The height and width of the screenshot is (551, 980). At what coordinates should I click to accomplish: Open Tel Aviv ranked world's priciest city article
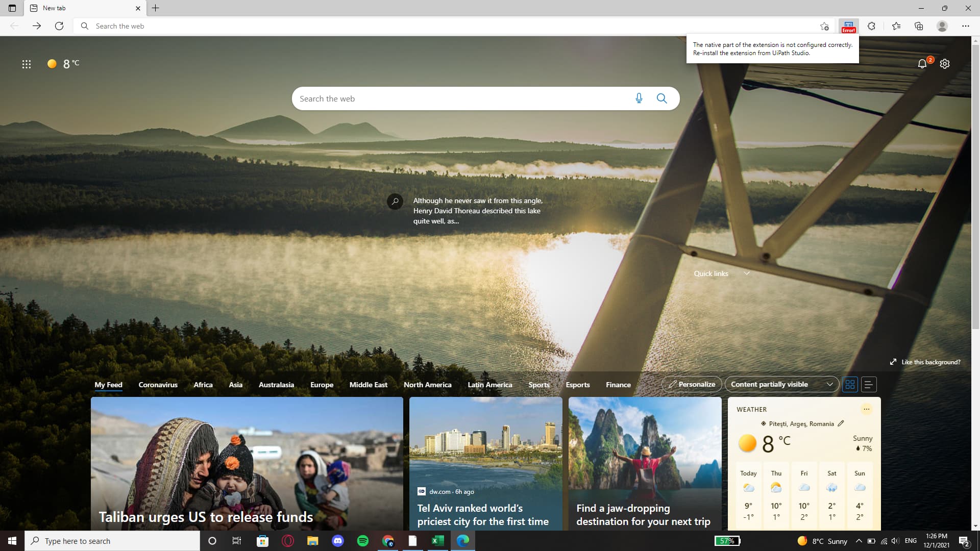tap(486, 464)
